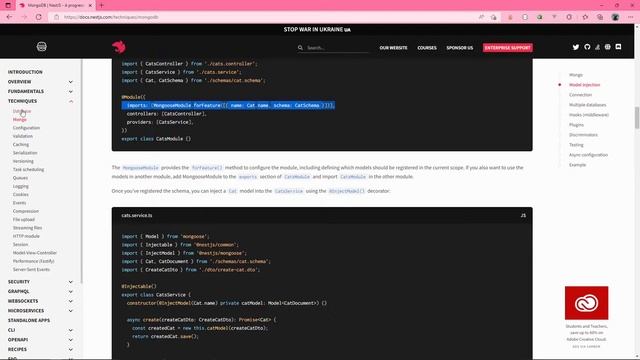The height and width of the screenshot is (360, 640).
Task: Jump to Example in page outline
Action: [577, 165]
